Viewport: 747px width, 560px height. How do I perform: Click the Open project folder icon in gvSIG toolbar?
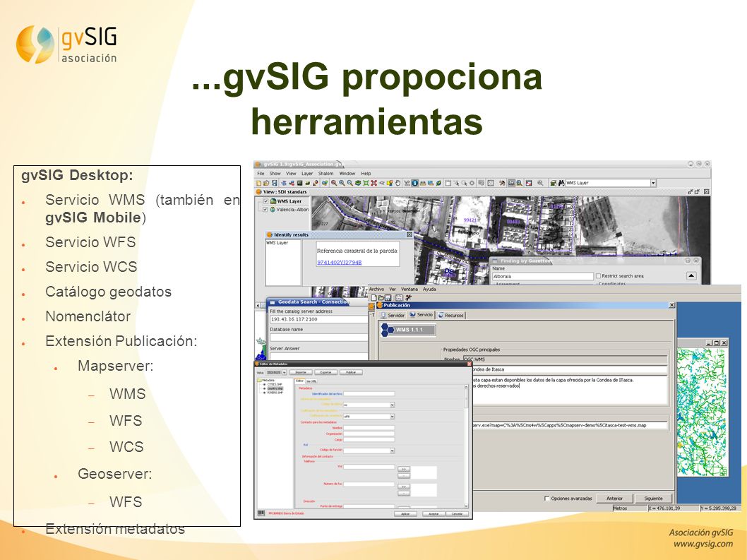coord(266,183)
